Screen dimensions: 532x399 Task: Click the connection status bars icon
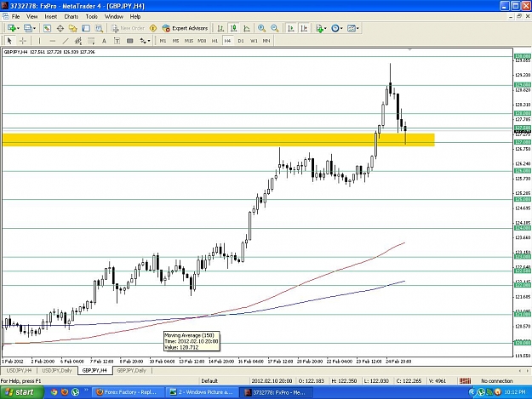click(465, 381)
